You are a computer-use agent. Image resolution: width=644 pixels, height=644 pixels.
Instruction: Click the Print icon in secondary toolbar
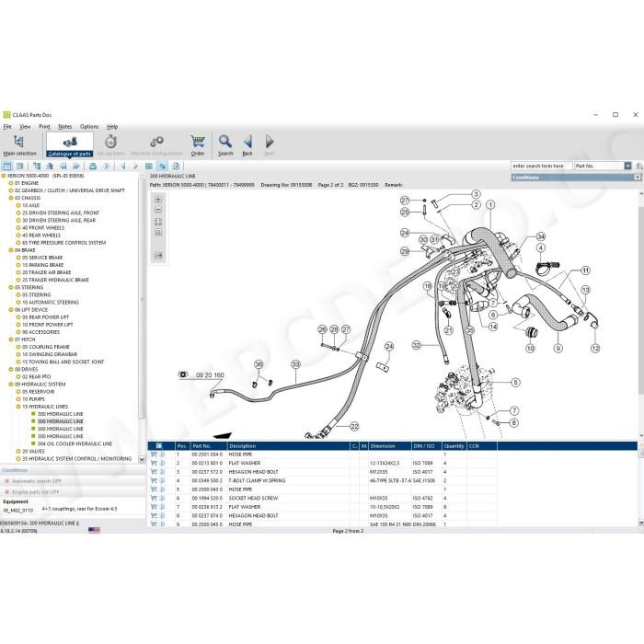(93, 166)
